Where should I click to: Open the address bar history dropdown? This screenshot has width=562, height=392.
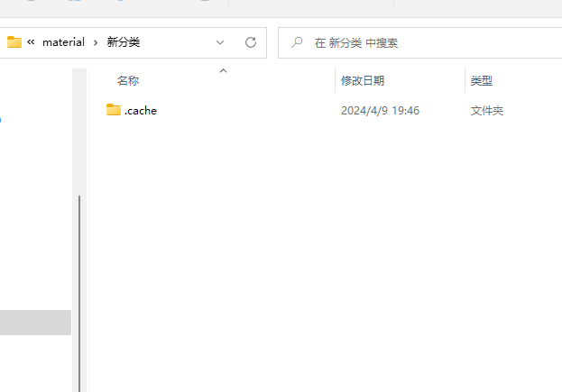click(220, 42)
